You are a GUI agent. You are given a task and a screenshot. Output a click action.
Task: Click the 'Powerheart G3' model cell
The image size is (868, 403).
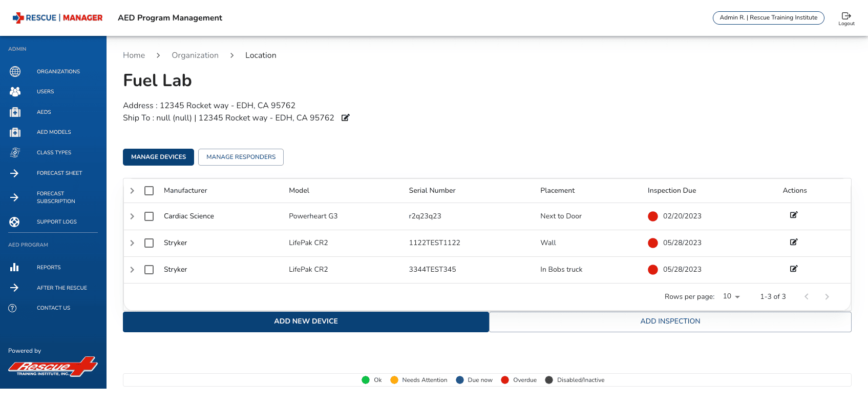pos(313,216)
